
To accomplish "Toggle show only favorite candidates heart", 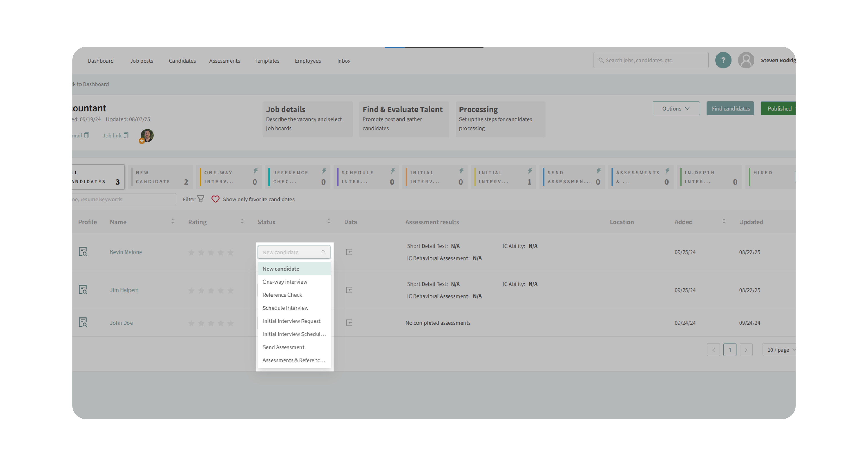I will [215, 199].
